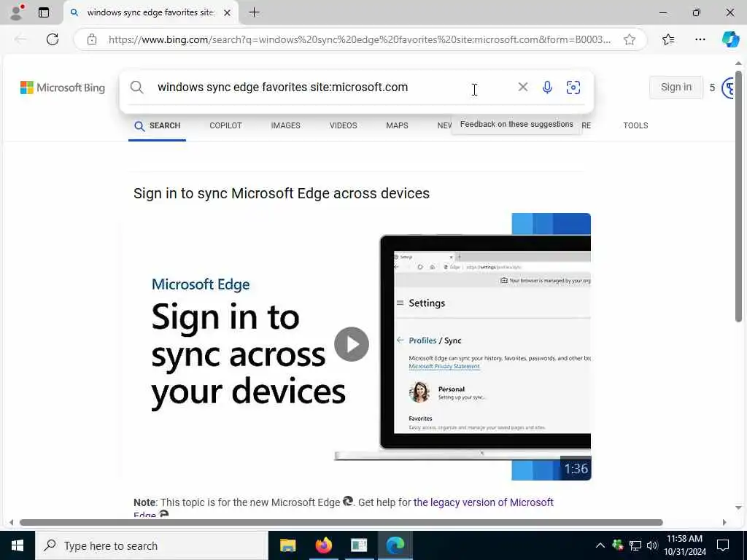Click the horizontal scrollbar thumb
747x560 pixels.
[x=341, y=522]
